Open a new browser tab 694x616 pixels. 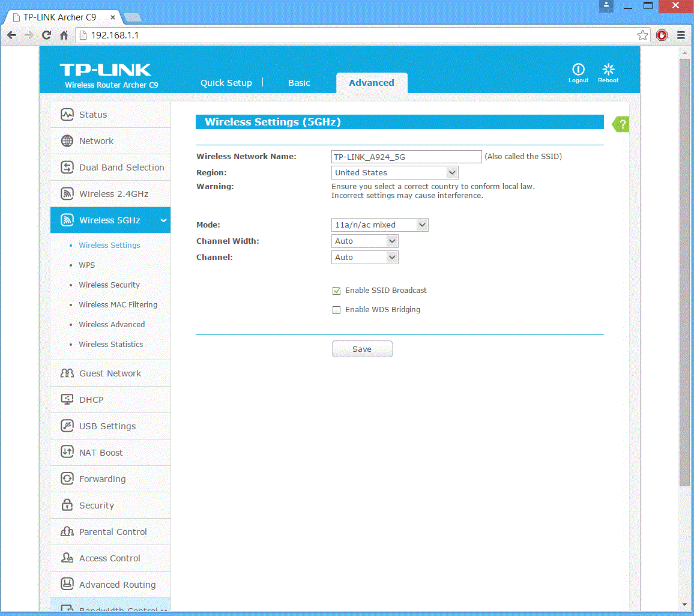tap(132, 17)
